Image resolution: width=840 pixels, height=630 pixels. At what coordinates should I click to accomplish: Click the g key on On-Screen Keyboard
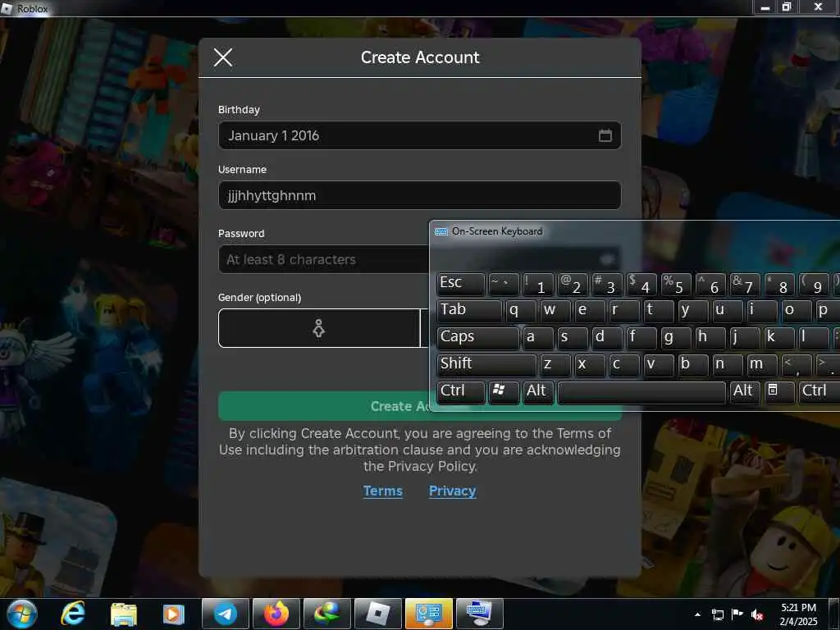coord(676,338)
